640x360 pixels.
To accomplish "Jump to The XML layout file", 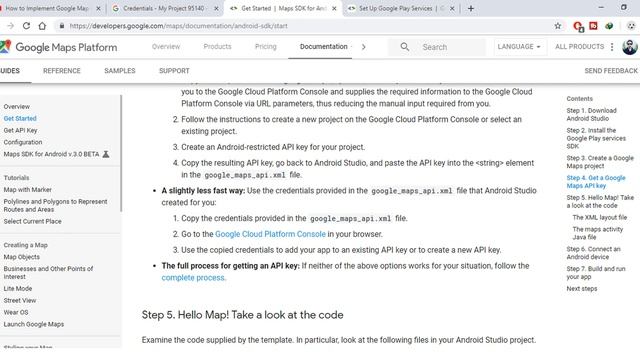I will (600, 218).
